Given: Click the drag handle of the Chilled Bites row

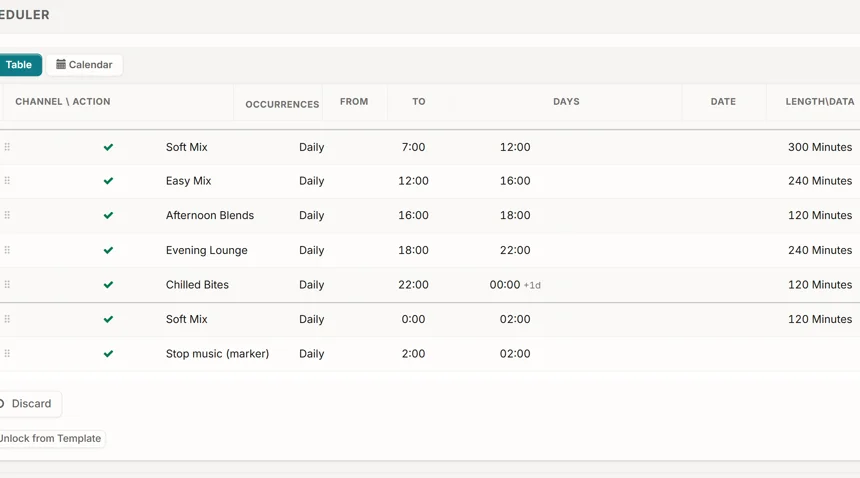Looking at the screenshot, I should pos(7,284).
